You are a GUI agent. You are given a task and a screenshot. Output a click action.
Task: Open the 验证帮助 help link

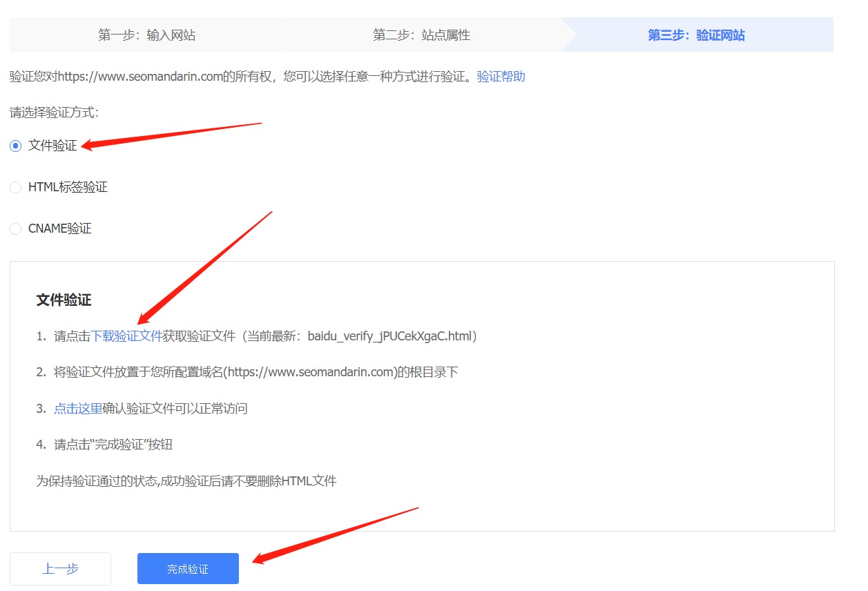(501, 76)
